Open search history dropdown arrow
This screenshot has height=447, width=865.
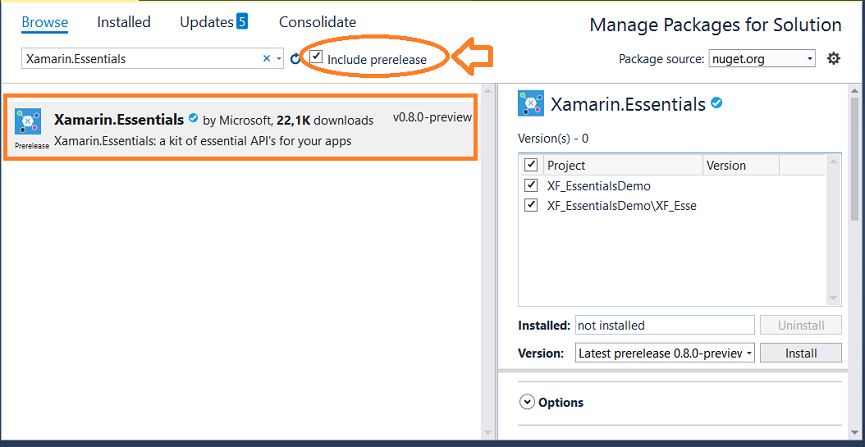(x=279, y=58)
